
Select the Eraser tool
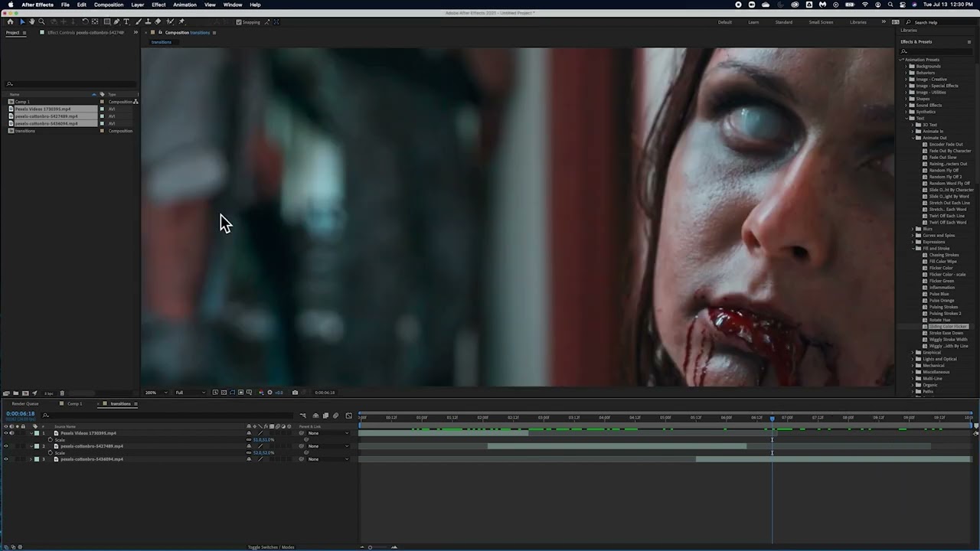(x=158, y=22)
